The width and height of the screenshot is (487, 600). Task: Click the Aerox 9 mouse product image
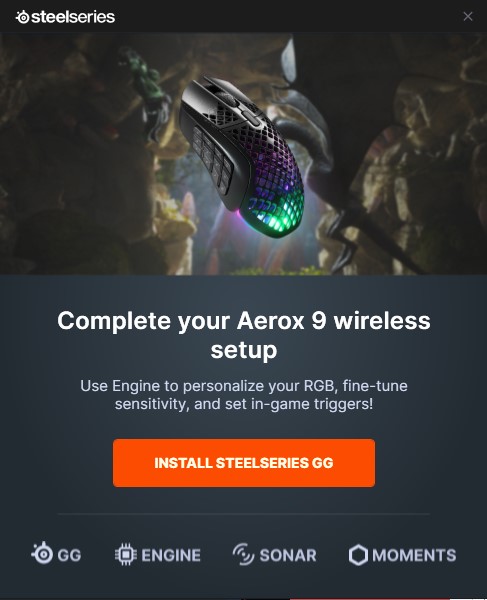coord(242,156)
